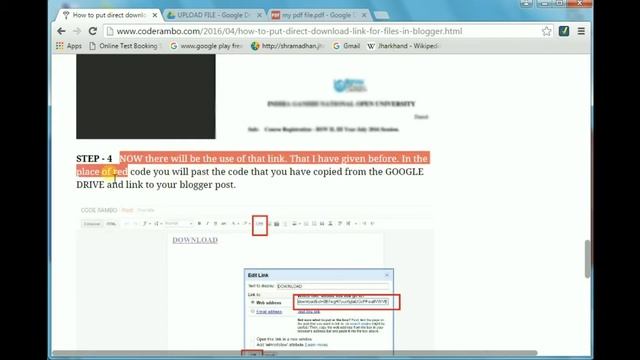Image resolution: width=640 pixels, height=360 pixels.
Task: Open the 'www.google play fre' bookmark
Action: (x=207, y=46)
